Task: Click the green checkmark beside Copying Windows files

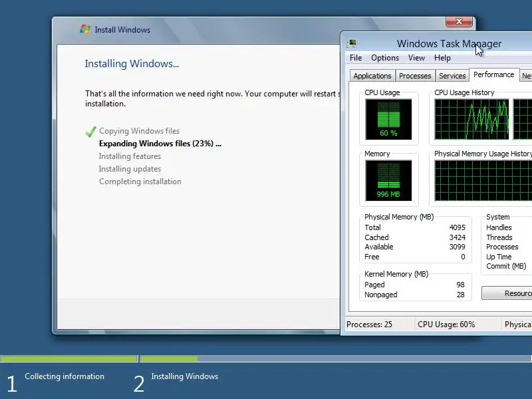Action: click(x=91, y=131)
